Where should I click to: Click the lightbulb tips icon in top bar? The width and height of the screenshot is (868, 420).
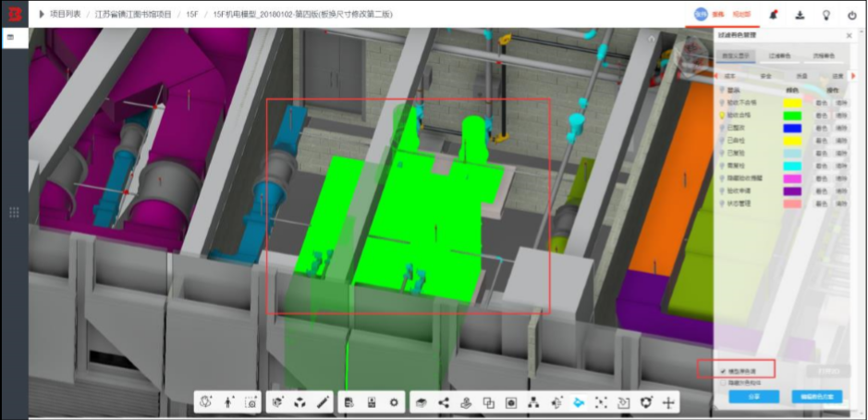pyautogui.click(x=825, y=15)
